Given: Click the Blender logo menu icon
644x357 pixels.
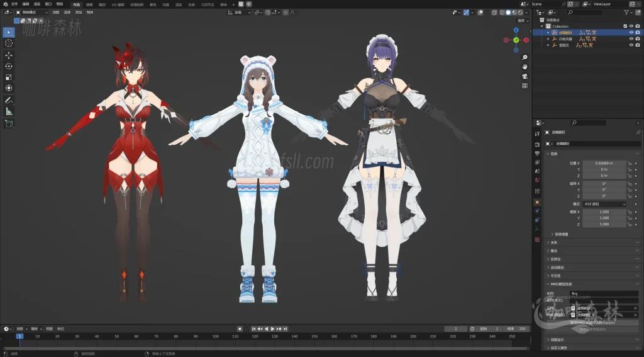Looking at the screenshot, I should tap(5, 4).
